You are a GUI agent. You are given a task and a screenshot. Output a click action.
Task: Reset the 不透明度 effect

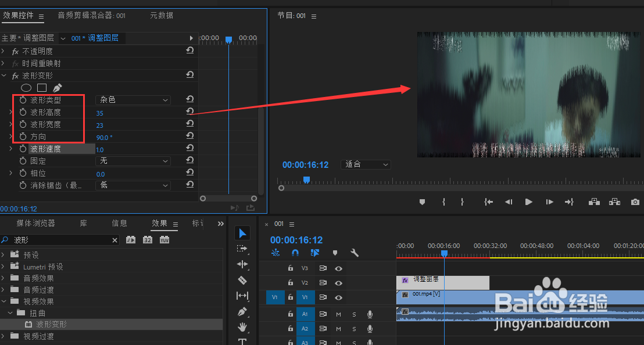[x=189, y=51]
